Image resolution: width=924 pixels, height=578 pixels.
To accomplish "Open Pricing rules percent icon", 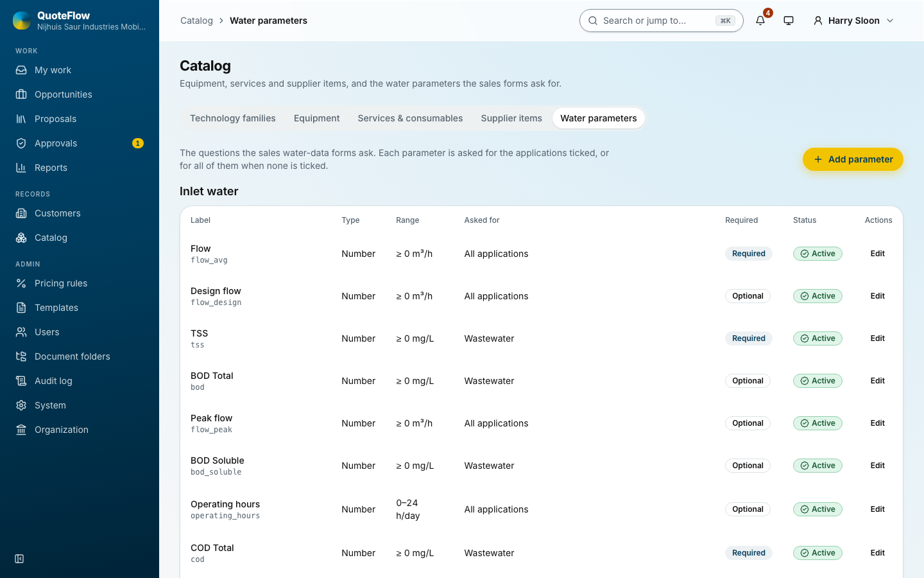I will pos(21,283).
